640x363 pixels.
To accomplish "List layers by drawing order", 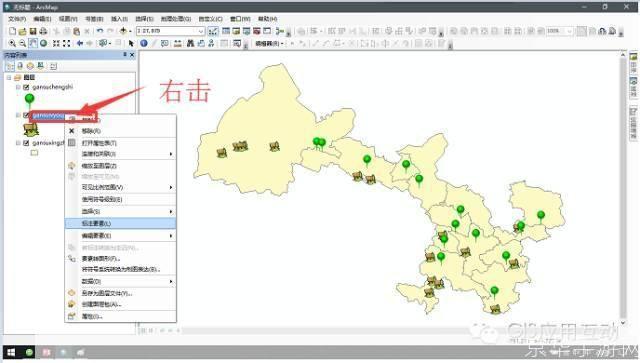I will tap(10, 66).
